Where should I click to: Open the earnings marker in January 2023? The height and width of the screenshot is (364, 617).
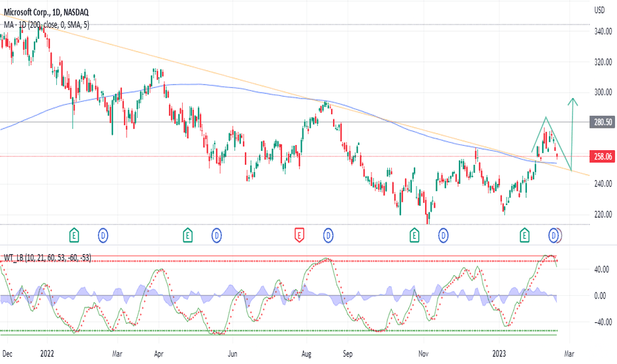pos(524,236)
